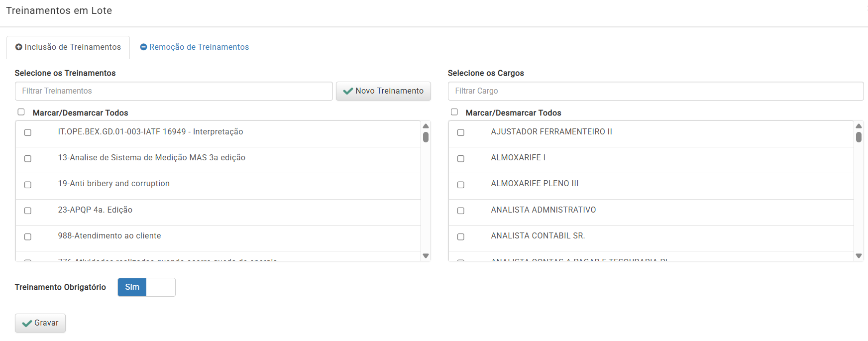Tick Marcar/Desmarcar Todos for trainings
Viewport: 868px width, 341px height.
pyautogui.click(x=21, y=112)
